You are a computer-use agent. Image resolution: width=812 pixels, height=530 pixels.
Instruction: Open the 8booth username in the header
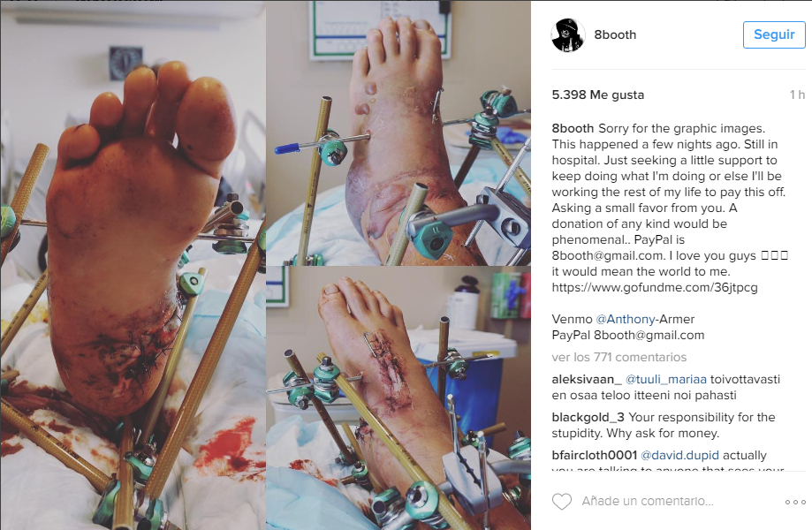coord(615,34)
